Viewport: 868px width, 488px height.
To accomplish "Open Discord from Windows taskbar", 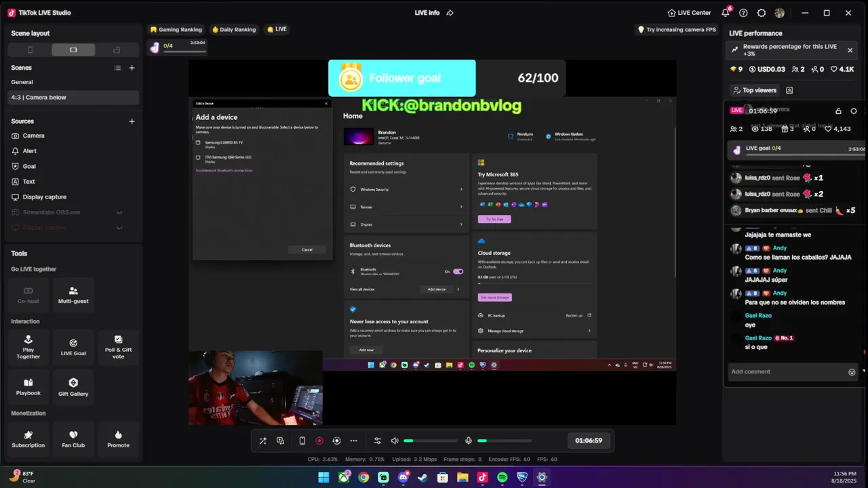I will (403, 477).
